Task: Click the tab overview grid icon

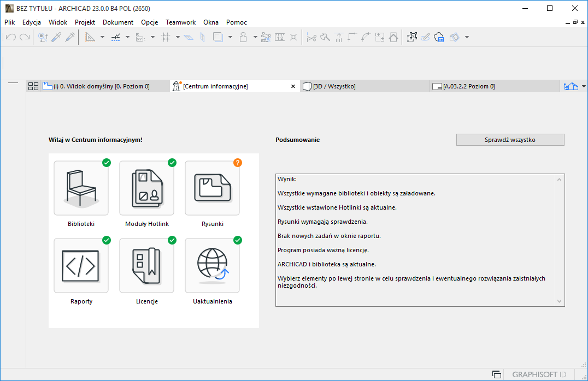Action: (x=33, y=86)
